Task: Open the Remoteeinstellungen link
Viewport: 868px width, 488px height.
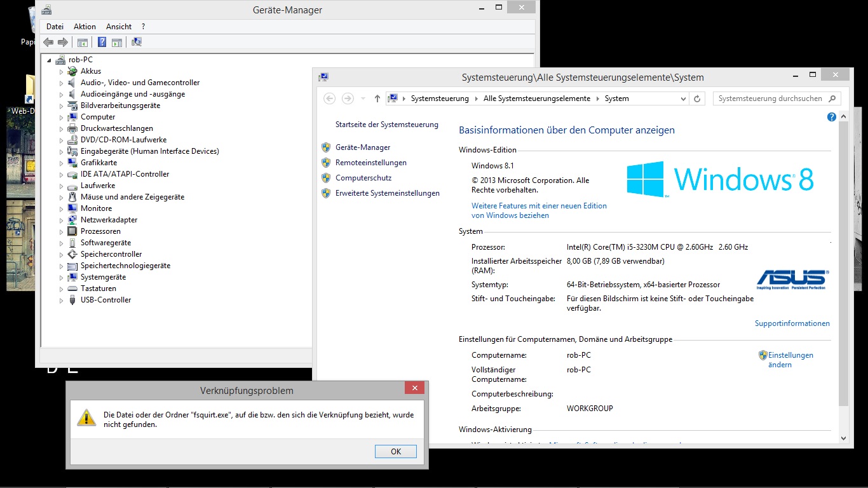Action: (371, 163)
